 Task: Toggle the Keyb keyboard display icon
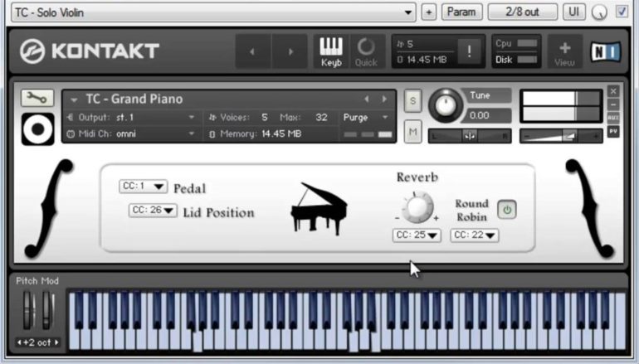(331, 51)
